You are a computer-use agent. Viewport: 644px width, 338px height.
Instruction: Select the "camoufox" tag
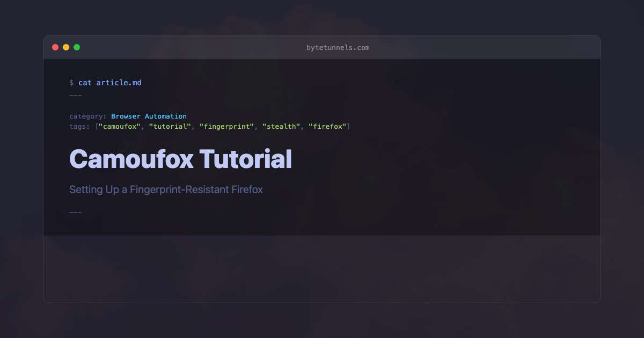(x=119, y=126)
